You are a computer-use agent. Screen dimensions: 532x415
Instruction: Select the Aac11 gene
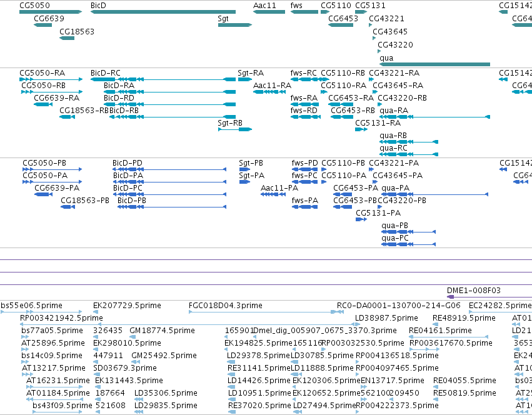point(269,12)
